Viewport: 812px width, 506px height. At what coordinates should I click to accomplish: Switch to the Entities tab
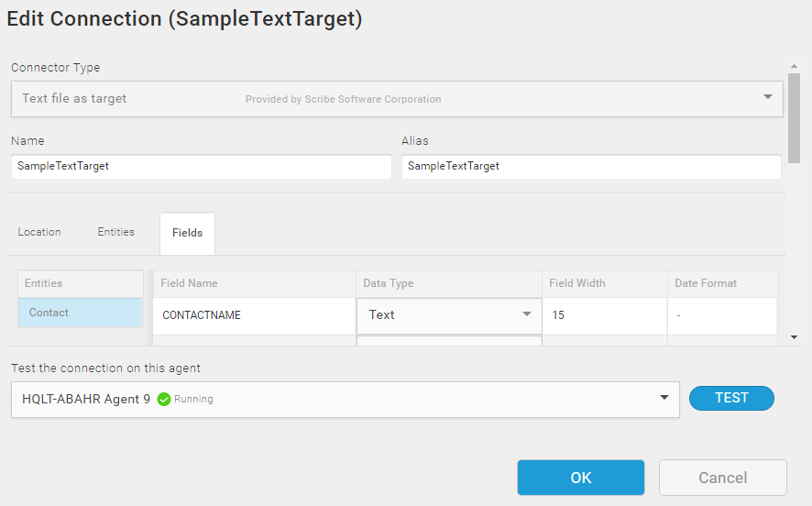coord(116,232)
